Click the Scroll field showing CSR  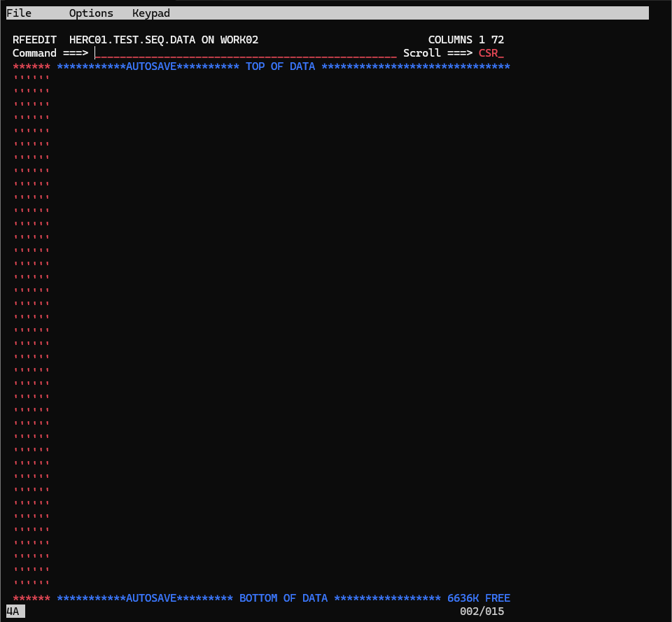point(491,53)
